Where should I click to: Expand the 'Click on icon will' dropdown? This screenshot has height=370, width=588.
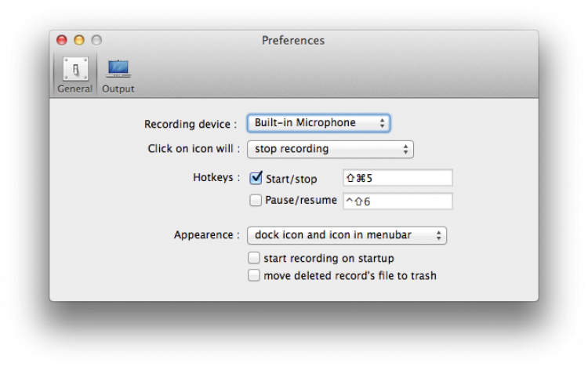[x=330, y=149]
